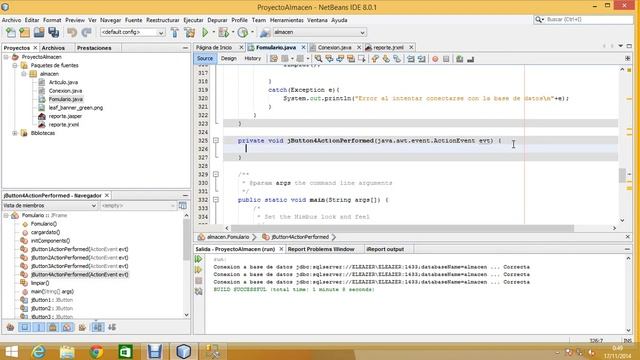Select cargardato() in the Navigator
This screenshot has width=640, height=360.
[x=45, y=232]
